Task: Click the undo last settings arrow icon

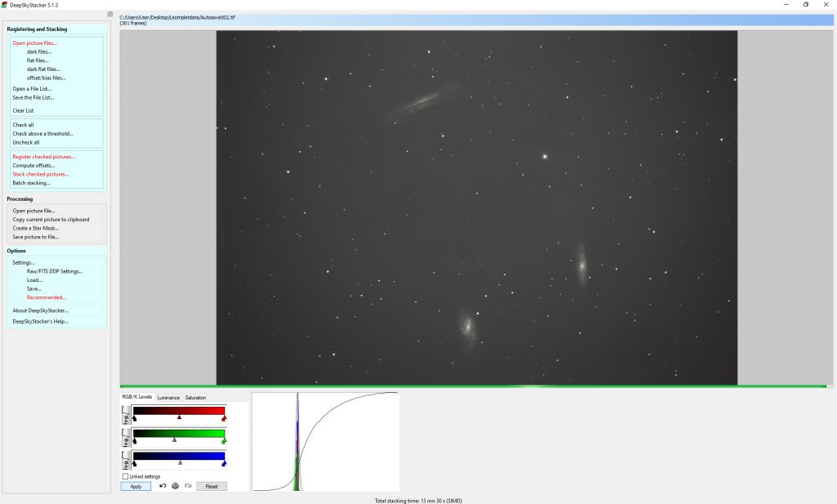Action: [x=163, y=486]
